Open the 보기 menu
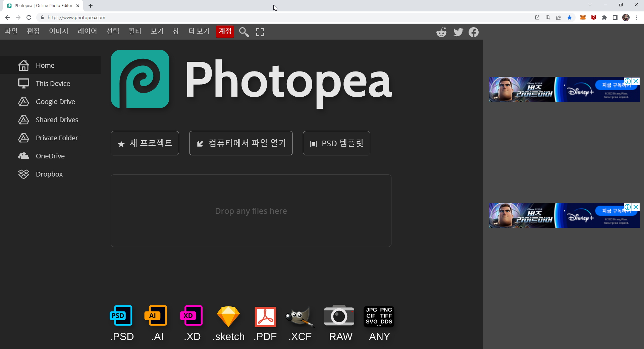The height and width of the screenshot is (349, 644). (157, 32)
